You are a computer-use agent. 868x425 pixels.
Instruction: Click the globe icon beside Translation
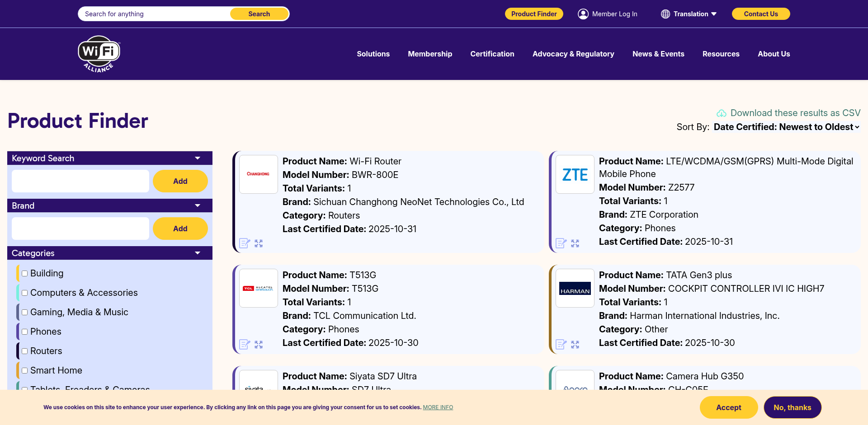tap(665, 14)
